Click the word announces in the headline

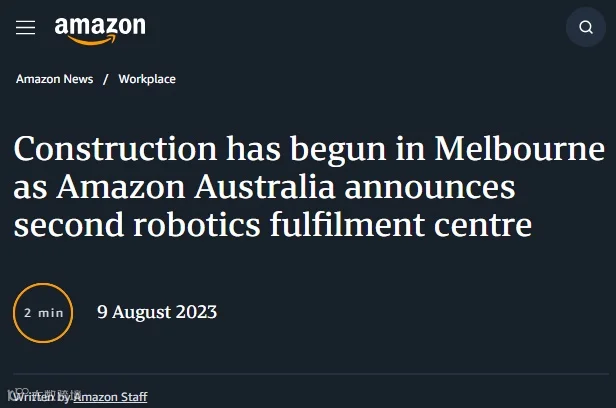click(x=430, y=188)
